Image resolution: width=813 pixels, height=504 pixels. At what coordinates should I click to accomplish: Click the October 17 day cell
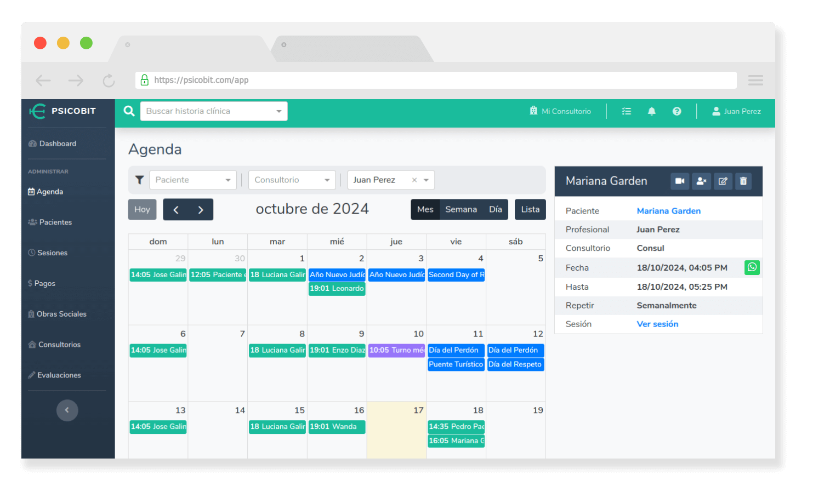coord(396,430)
